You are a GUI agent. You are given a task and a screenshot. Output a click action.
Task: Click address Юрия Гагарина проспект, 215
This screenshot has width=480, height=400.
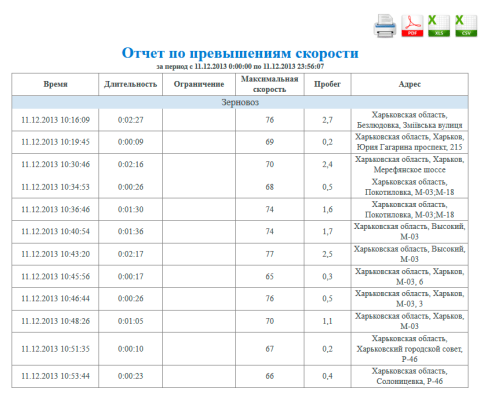[x=410, y=147]
